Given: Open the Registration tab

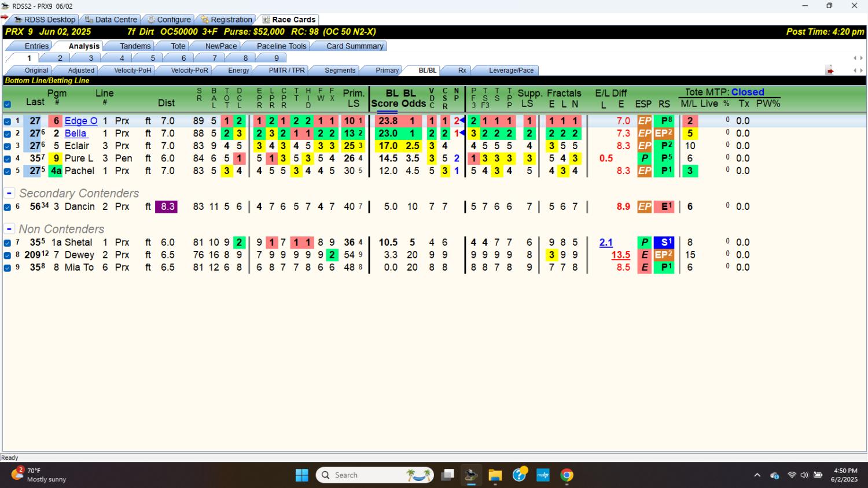Looking at the screenshot, I should [226, 20].
